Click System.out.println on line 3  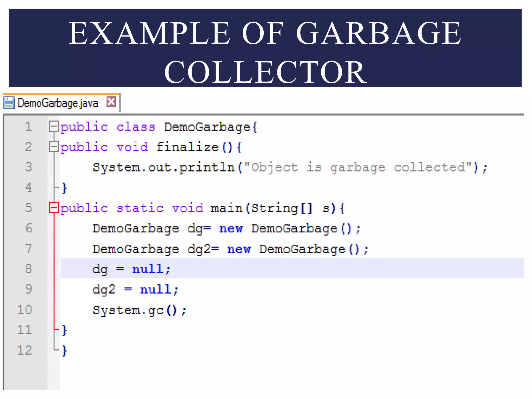click(164, 168)
